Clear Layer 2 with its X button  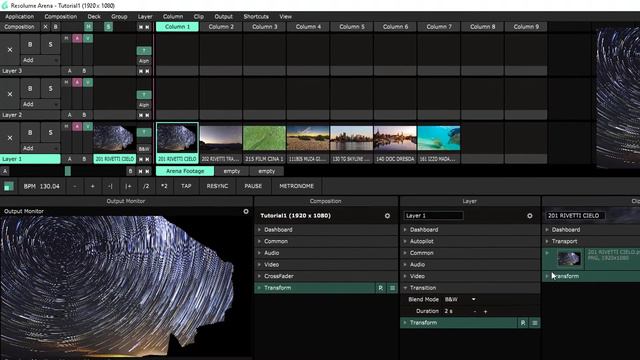10,94
